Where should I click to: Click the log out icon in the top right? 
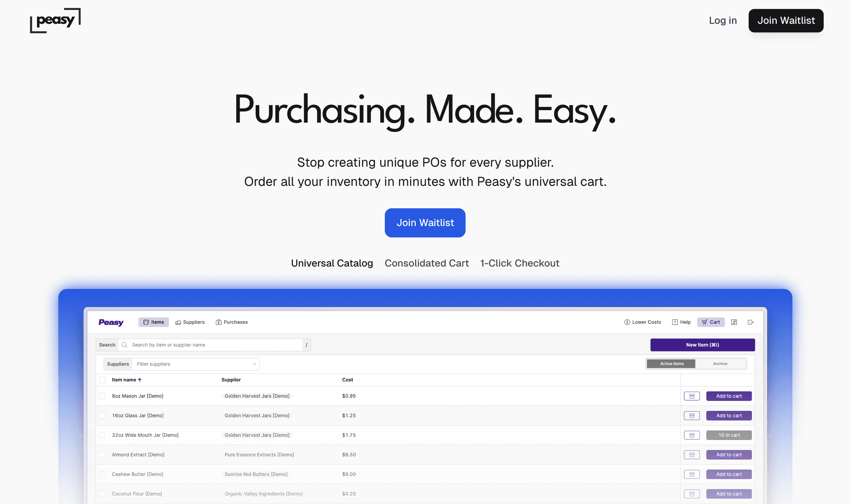coord(751,322)
